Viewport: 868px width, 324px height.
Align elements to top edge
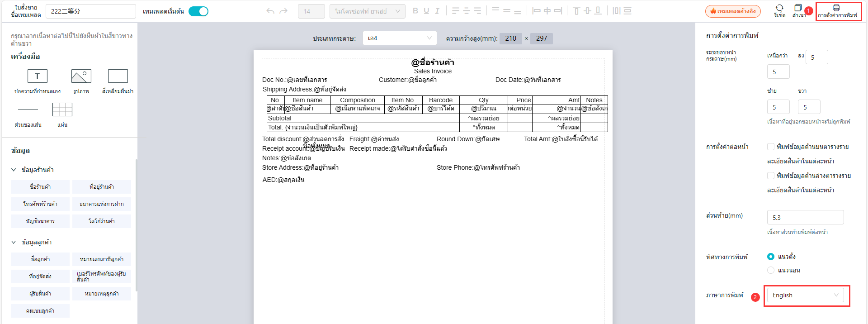pos(576,11)
